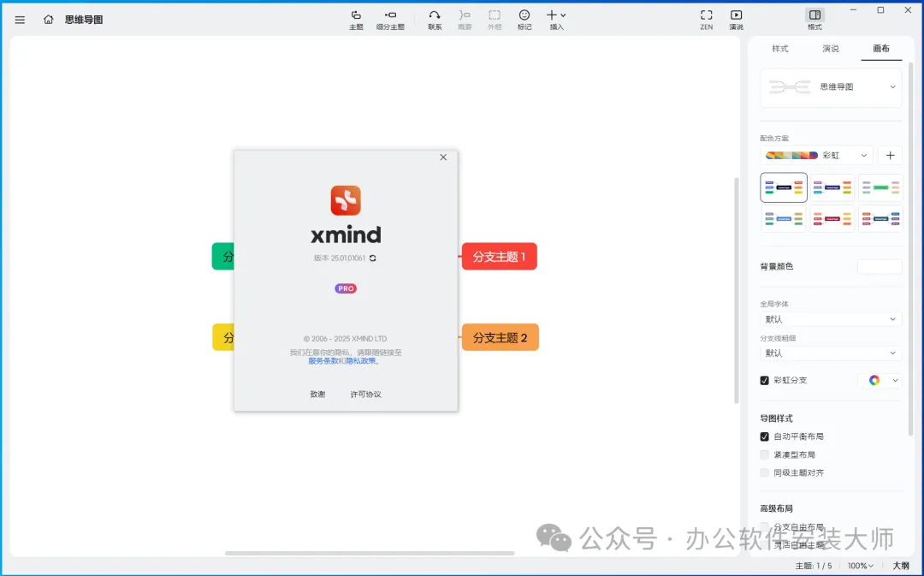Open the 插入 insert plus menu
Image resolution: width=924 pixels, height=576 pixels.
(x=556, y=20)
